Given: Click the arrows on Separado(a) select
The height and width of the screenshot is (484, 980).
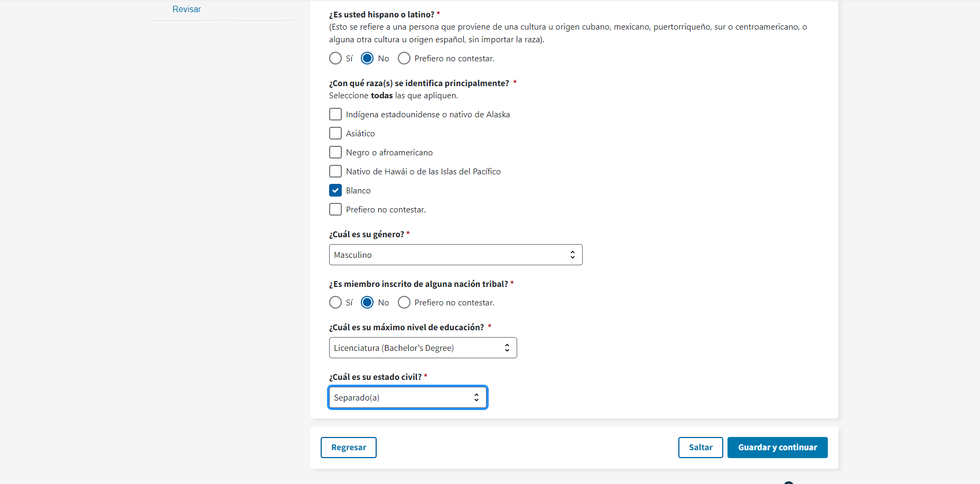Looking at the screenshot, I should [477, 397].
